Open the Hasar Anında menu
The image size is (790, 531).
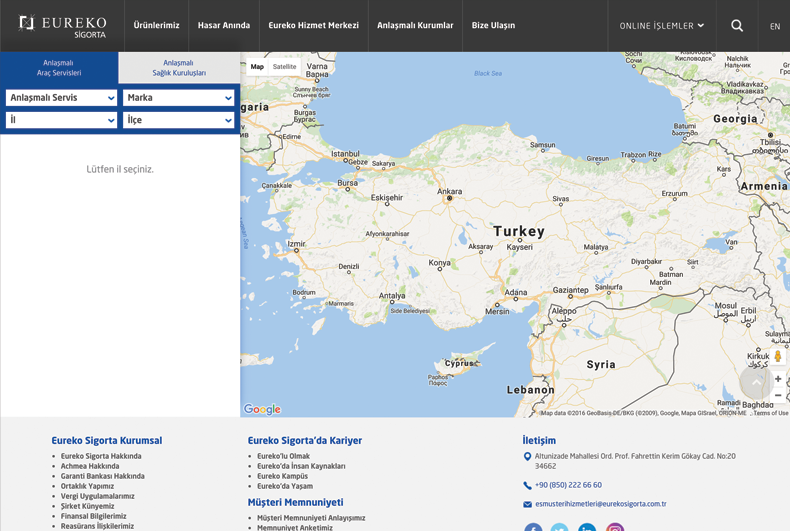click(x=224, y=25)
